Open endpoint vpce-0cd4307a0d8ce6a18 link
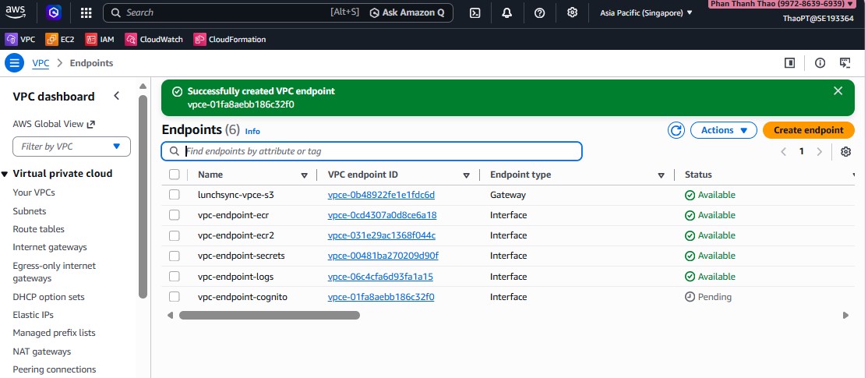Viewport: 868px width, 378px height. tap(382, 215)
